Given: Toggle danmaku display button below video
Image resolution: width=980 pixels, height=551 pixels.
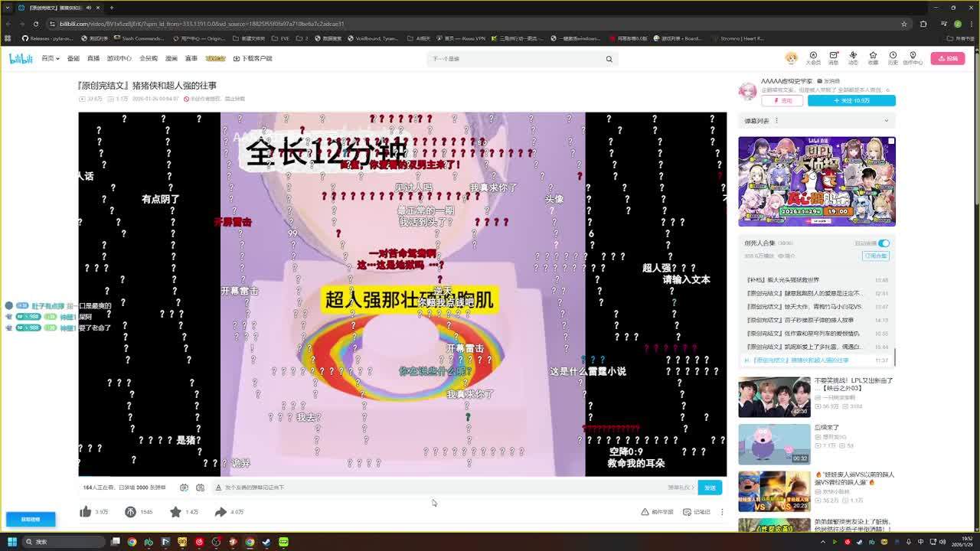Looking at the screenshot, I should tap(184, 487).
